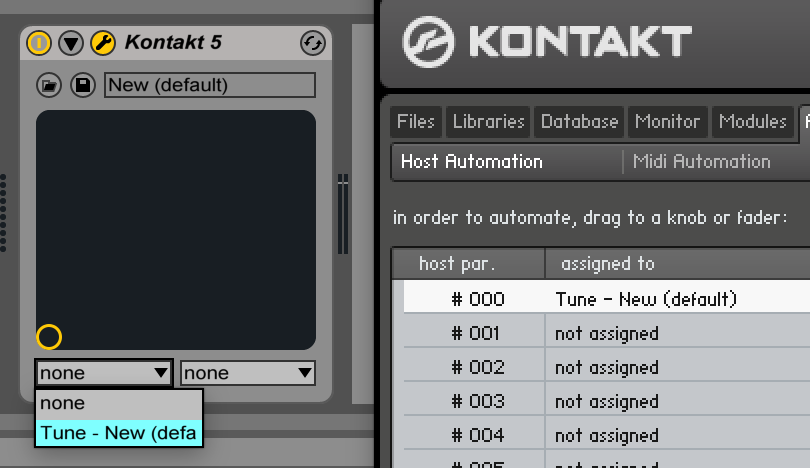The width and height of the screenshot is (810, 468).
Task: Select none in the dropdown list
Action: click(119, 403)
